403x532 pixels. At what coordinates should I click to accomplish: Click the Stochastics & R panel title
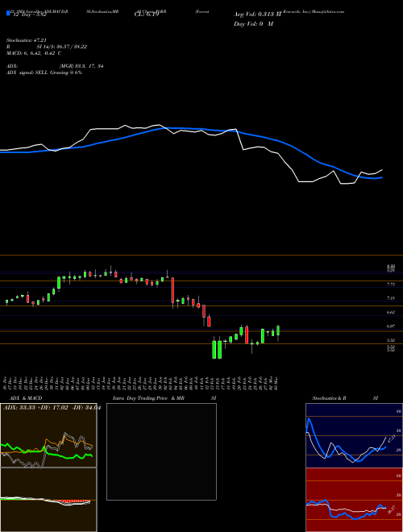click(x=330, y=398)
